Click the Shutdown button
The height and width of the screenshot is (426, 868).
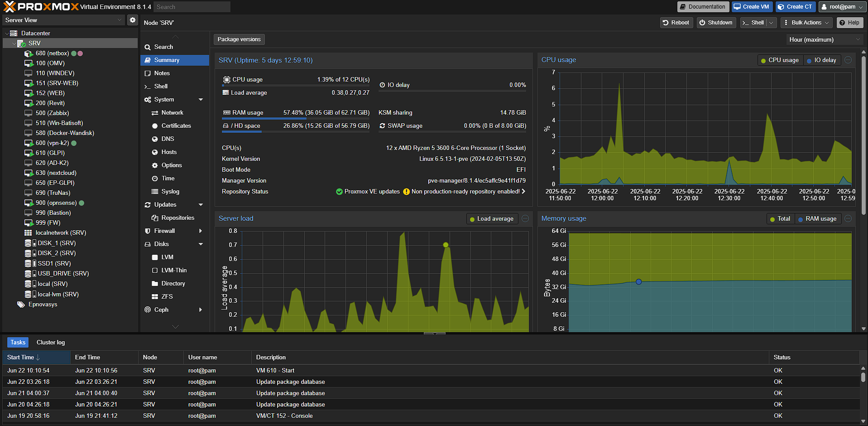click(x=716, y=23)
